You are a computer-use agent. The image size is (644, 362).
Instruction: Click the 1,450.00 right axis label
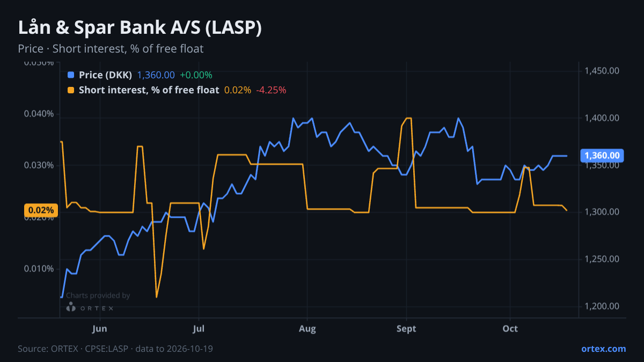602,71
